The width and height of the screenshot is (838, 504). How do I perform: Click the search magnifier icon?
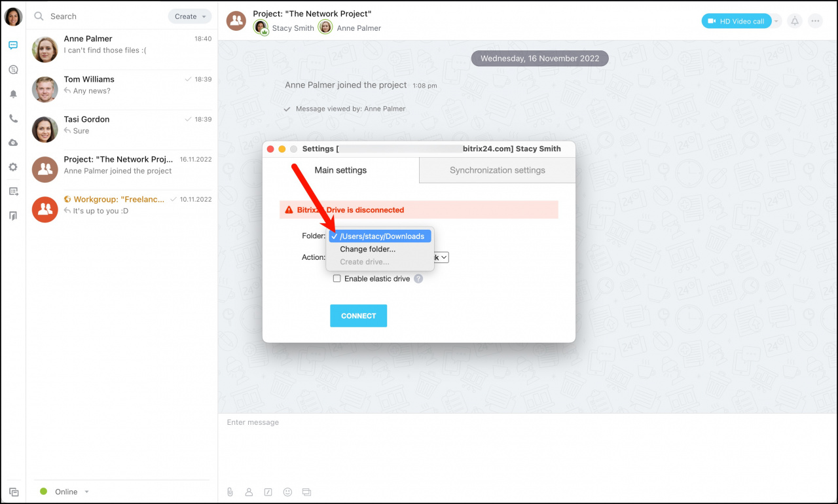point(39,16)
